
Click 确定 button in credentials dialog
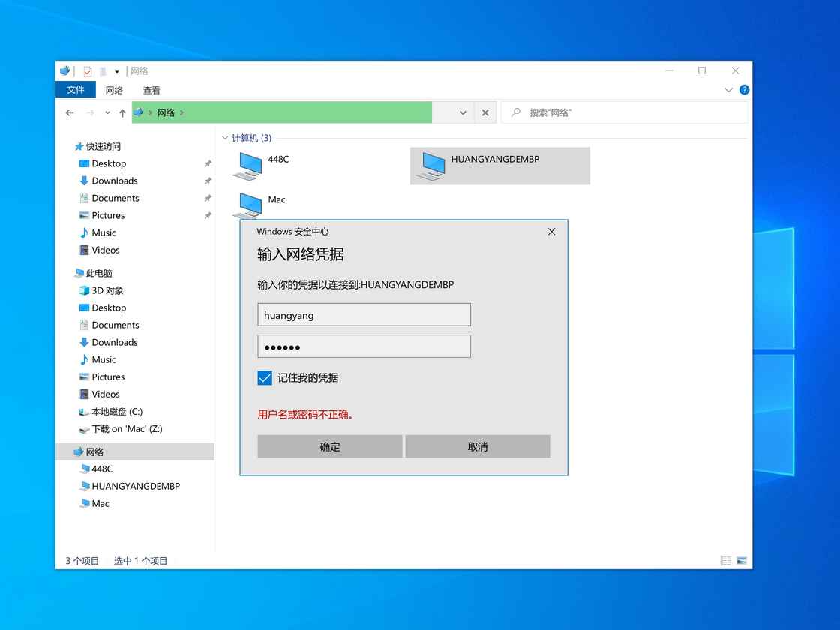click(329, 446)
